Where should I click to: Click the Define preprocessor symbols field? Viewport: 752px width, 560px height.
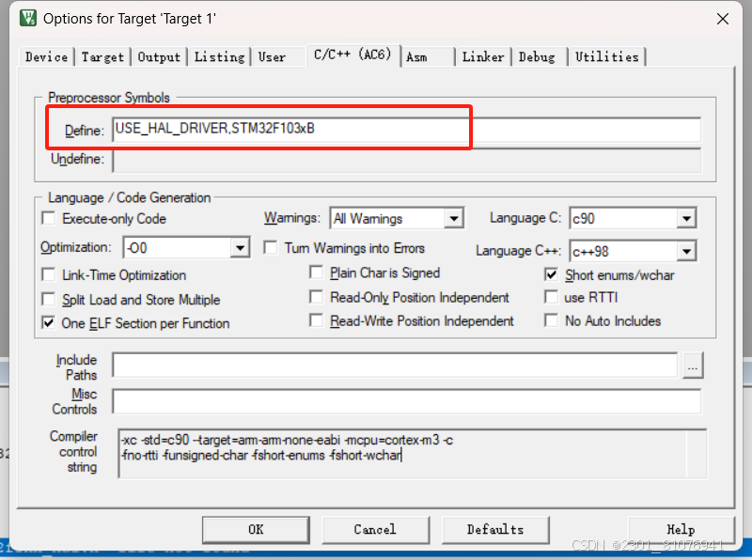(x=406, y=130)
